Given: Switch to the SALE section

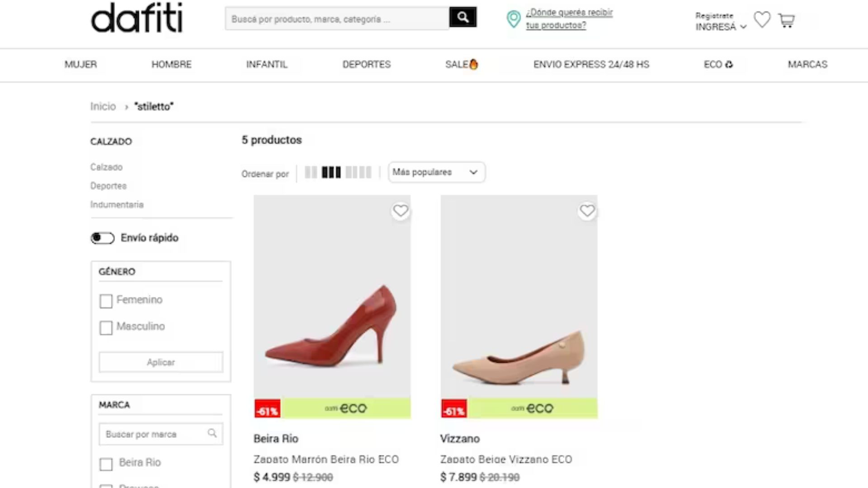Looking at the screenshot, I should [460, 65].
